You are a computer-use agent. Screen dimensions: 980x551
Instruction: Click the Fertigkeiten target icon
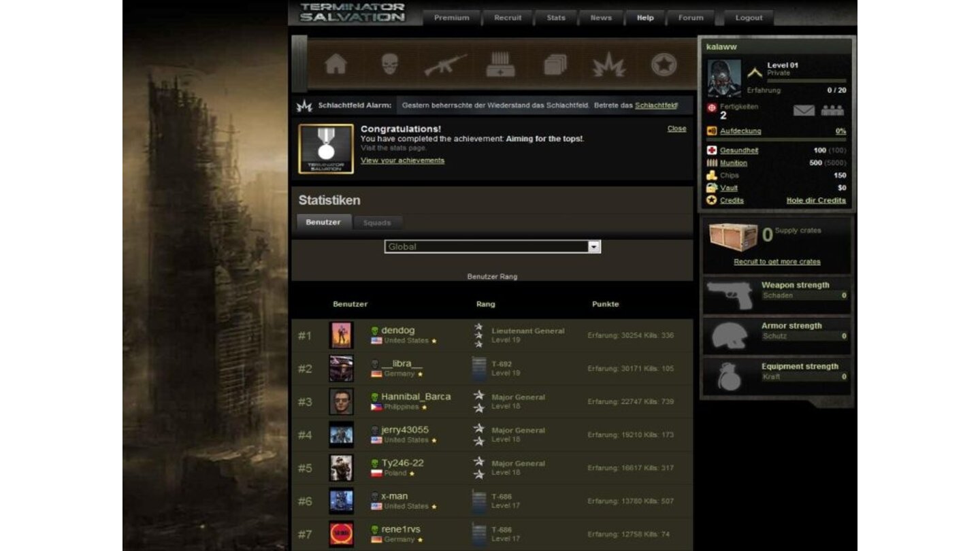pyautogui.click(x=712, y=107)
